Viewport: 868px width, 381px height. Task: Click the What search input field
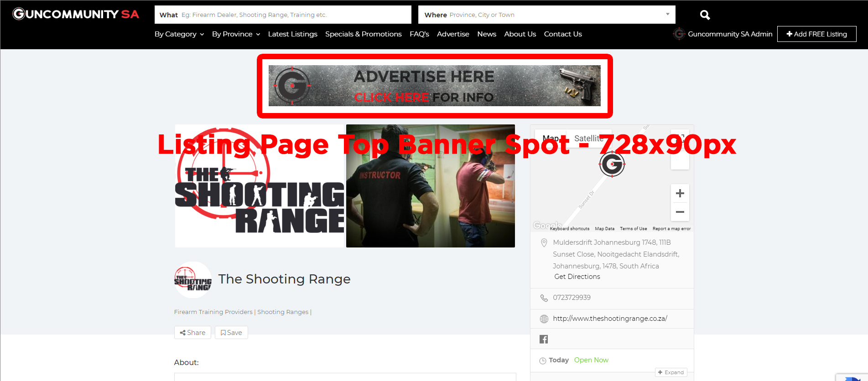click(x=283, y=15)
